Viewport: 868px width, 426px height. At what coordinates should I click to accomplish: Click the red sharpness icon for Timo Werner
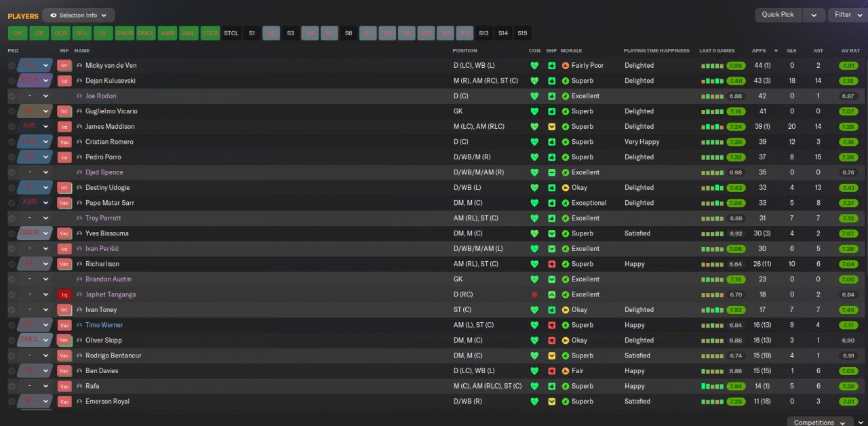tap(552, 325)
